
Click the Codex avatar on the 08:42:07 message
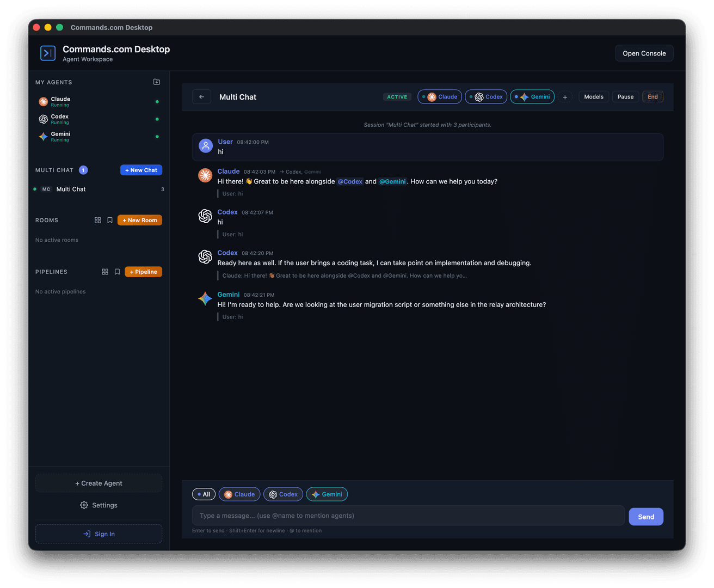tap(205, 216)
